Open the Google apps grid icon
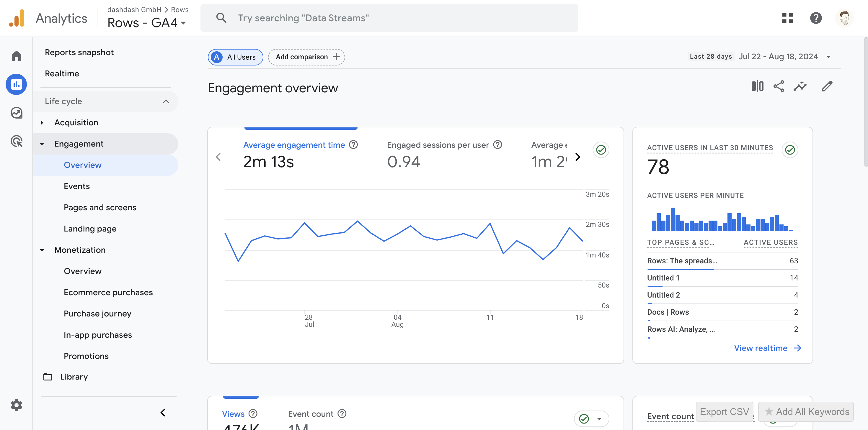Viewport: 868px width, 430px height. (x=787, y=18)
